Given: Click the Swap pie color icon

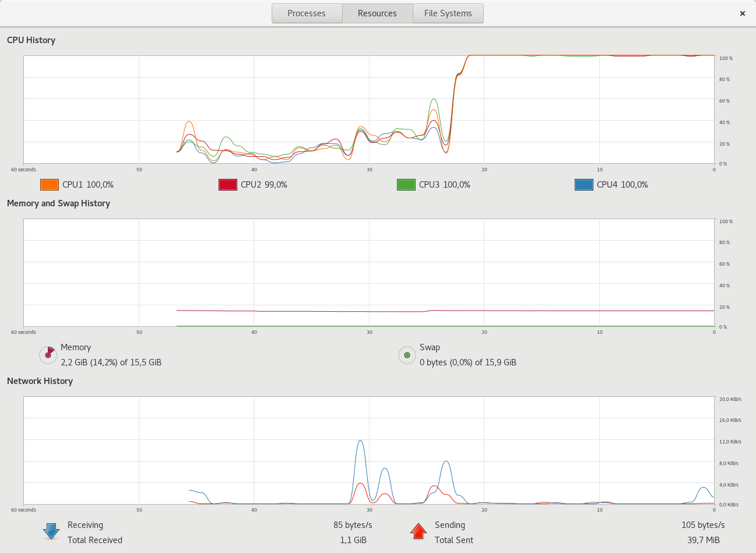Looking at the screenshot, I should [407, 355].
